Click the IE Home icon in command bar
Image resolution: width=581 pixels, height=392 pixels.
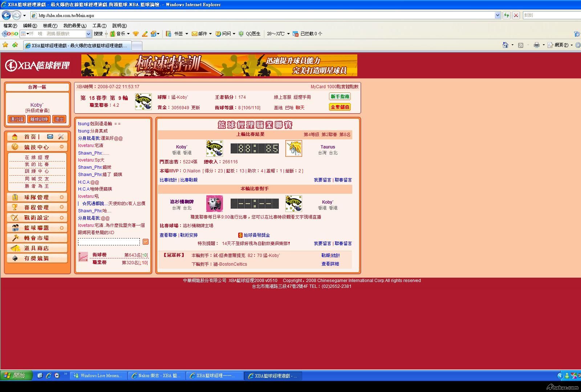coord(505,45)
